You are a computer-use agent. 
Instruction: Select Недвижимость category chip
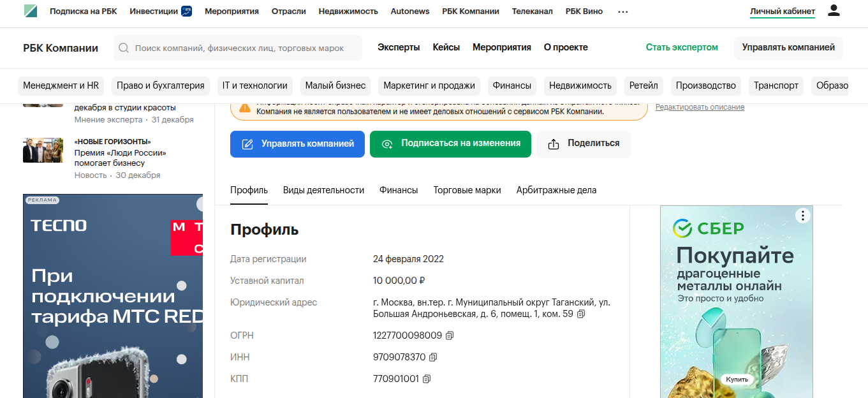[x=580, y=85]
